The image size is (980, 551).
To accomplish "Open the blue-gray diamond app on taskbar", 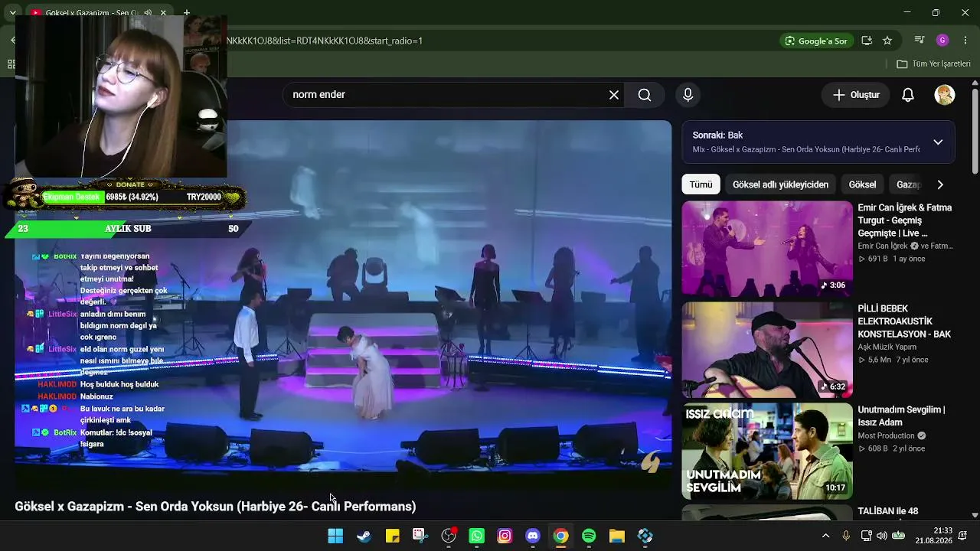I will tap(645, 536).
